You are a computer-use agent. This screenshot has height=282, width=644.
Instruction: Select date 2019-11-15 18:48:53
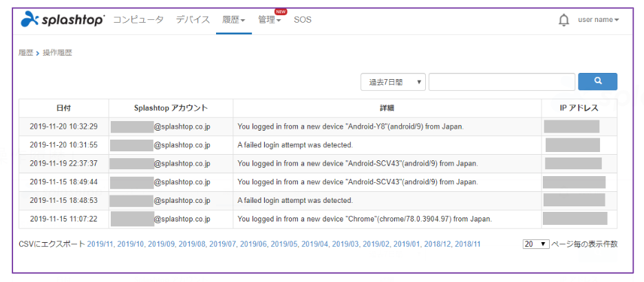[64, 200]
